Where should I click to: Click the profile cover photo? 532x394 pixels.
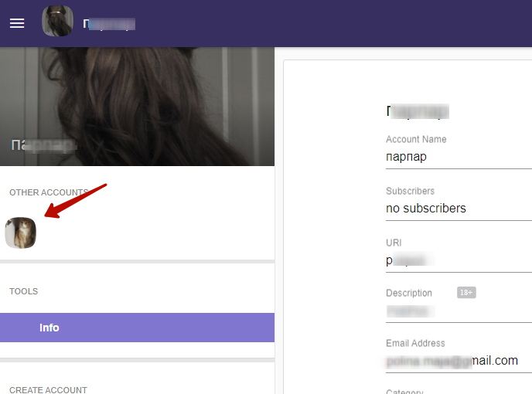137,107
